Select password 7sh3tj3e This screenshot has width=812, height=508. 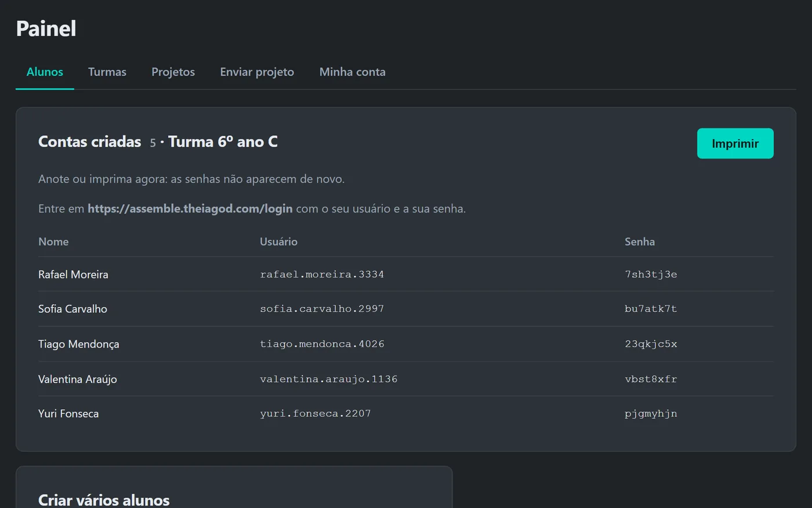coord(651,275)
